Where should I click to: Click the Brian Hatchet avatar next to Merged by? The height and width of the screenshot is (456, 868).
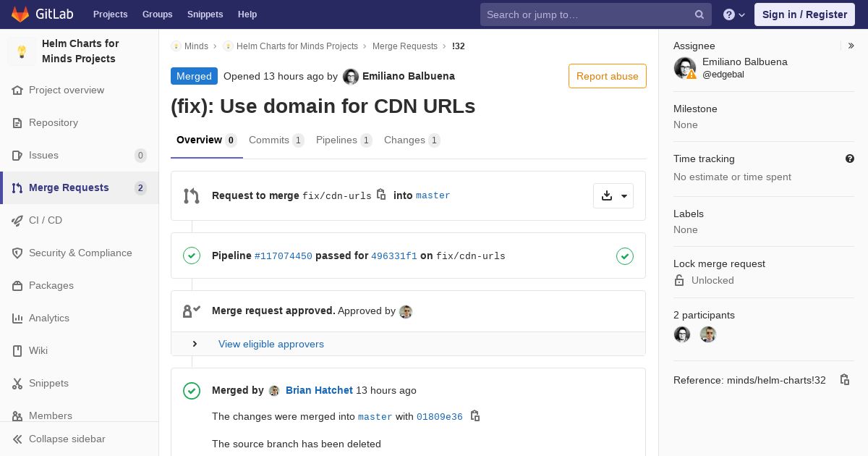tap(274, 391)
